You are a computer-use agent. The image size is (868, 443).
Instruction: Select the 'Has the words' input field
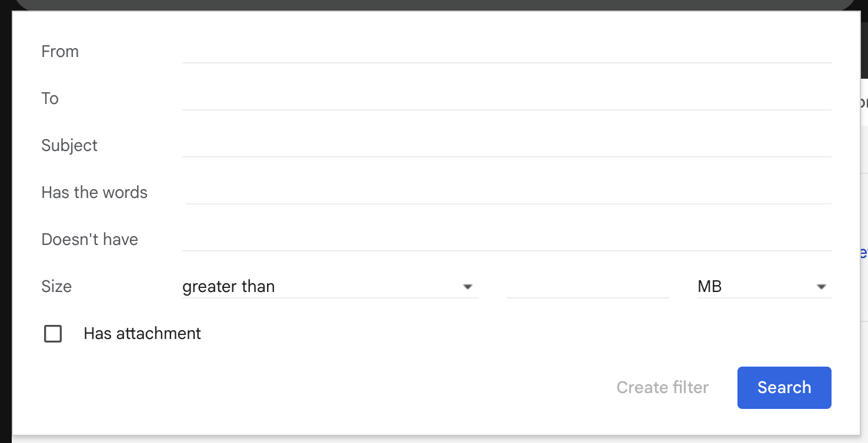[508, 193]
